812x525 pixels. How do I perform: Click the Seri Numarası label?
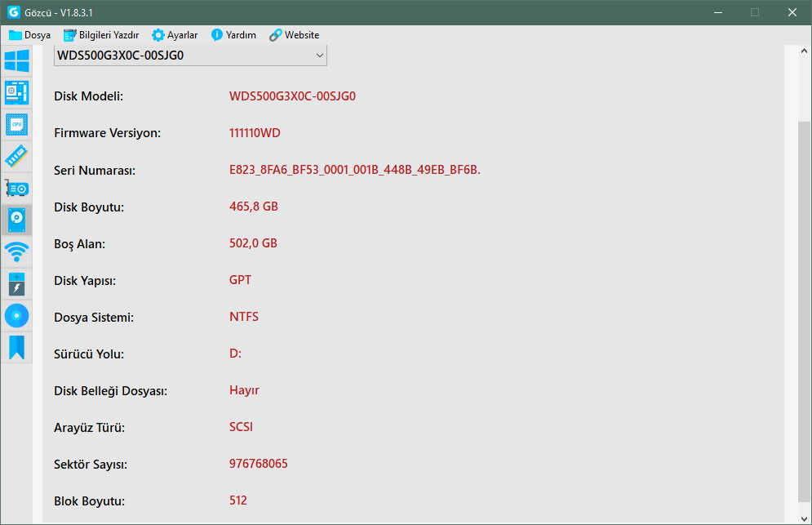95,171
